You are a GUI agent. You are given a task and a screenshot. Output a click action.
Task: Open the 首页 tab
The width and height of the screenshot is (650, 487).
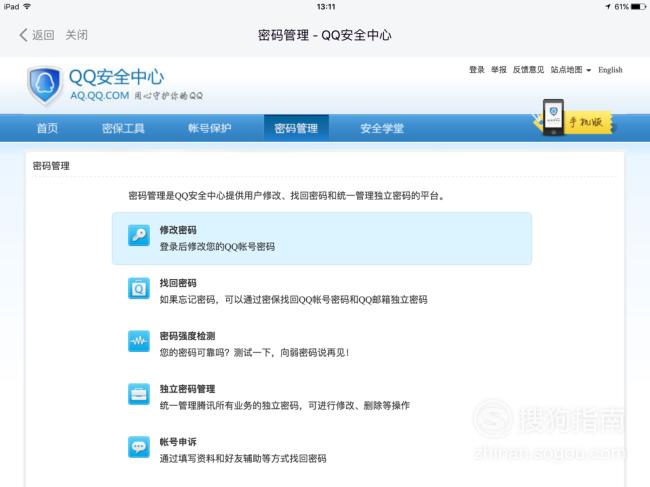(x=47, y=128)
